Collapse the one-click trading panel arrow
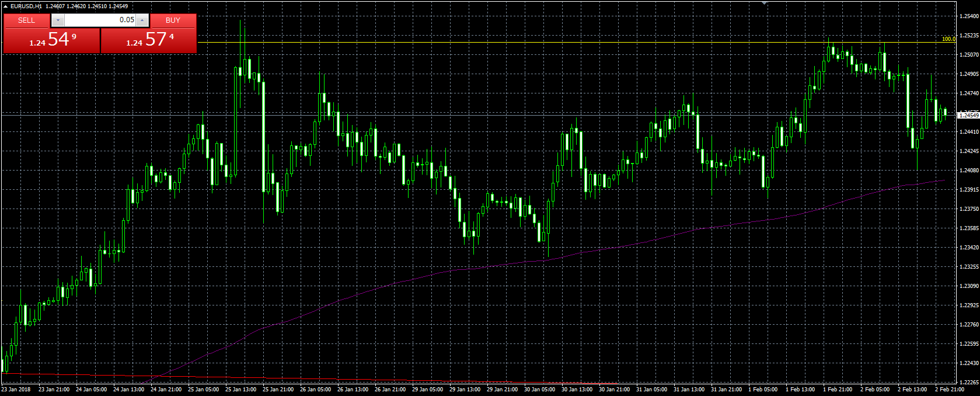 click(5, 6)
